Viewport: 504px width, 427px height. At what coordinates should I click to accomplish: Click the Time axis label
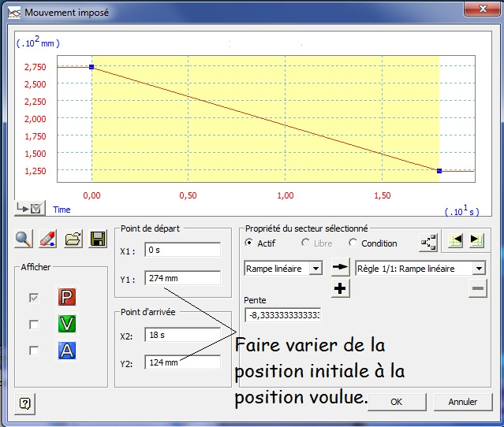coord(62,210)
